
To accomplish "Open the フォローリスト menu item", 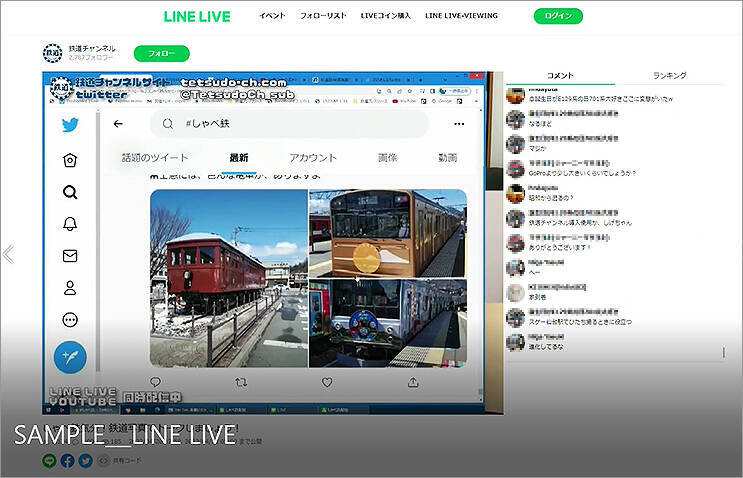I will point(323,16).
